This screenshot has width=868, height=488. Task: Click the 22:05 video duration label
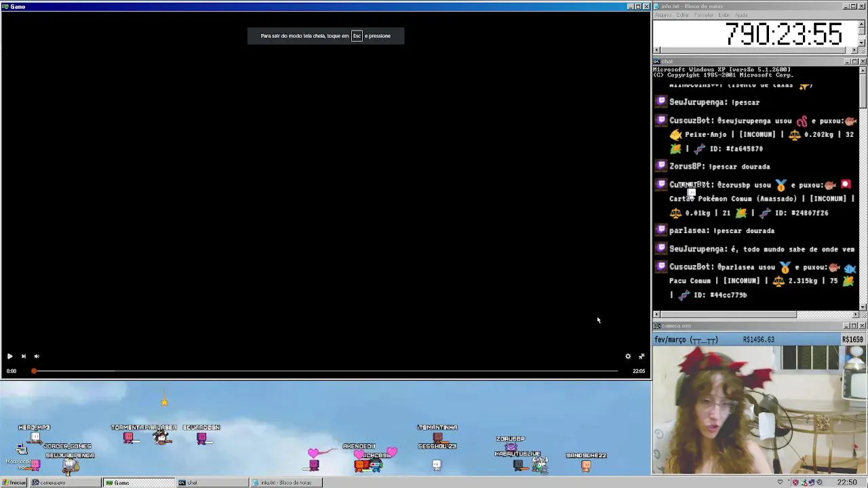pyautogui.click(x=639, y=371)
